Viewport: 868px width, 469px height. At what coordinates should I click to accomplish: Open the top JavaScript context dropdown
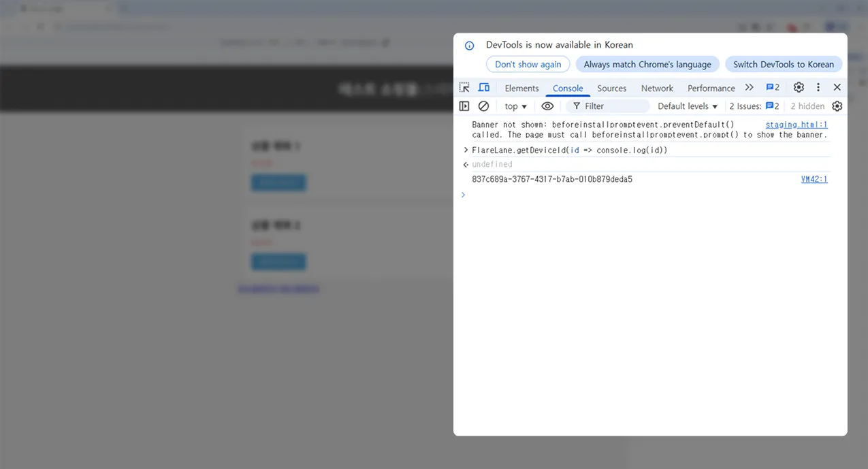pyautogui.click(x=515, y=106)
